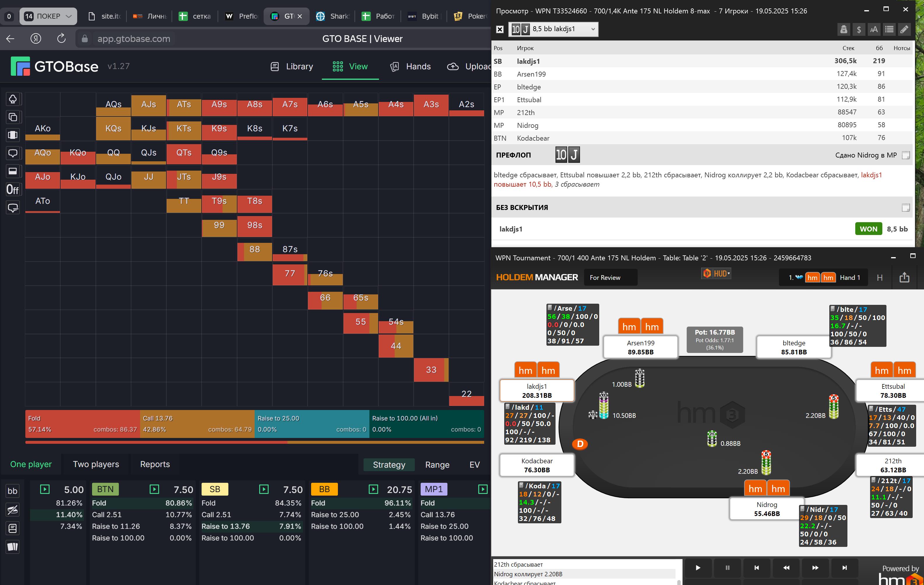
Task: Click the play icon next to SB
Action: [x=264, y=489]
